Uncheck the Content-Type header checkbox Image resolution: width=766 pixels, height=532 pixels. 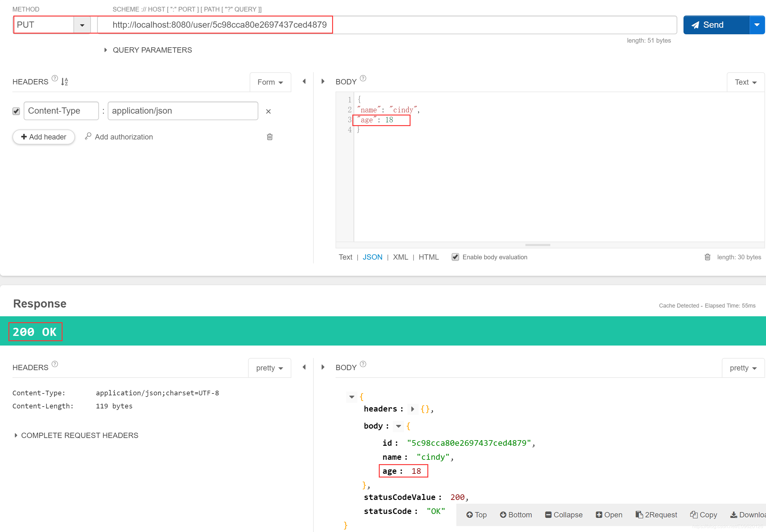pos(16,111)
